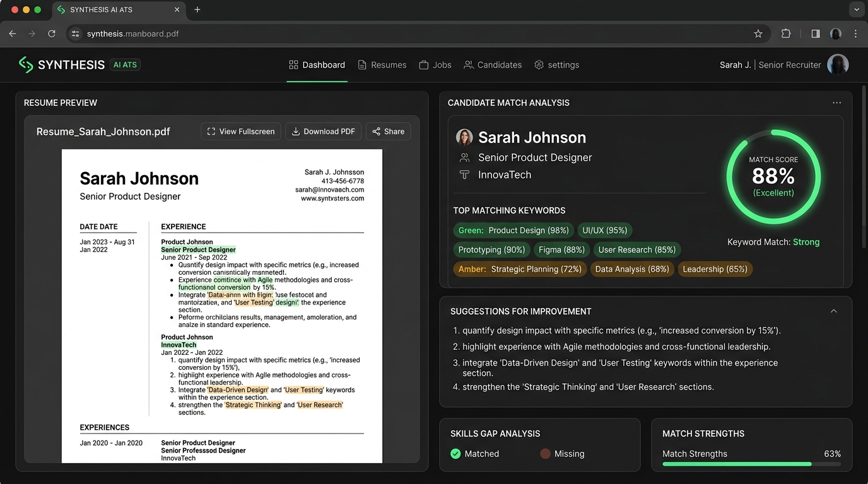This screenshot has height=484, width=868.
Task: Download the resume PDF
Action: click(x=324, y=132)
